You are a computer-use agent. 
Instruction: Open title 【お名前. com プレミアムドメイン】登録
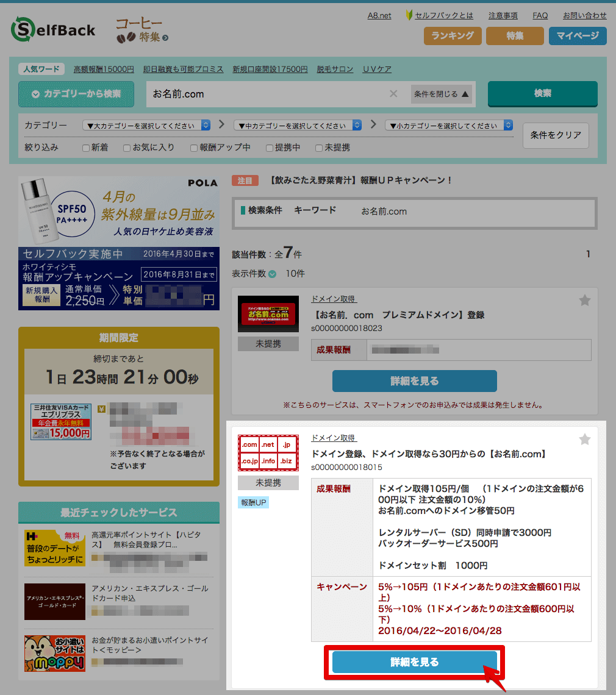point(398,315)
